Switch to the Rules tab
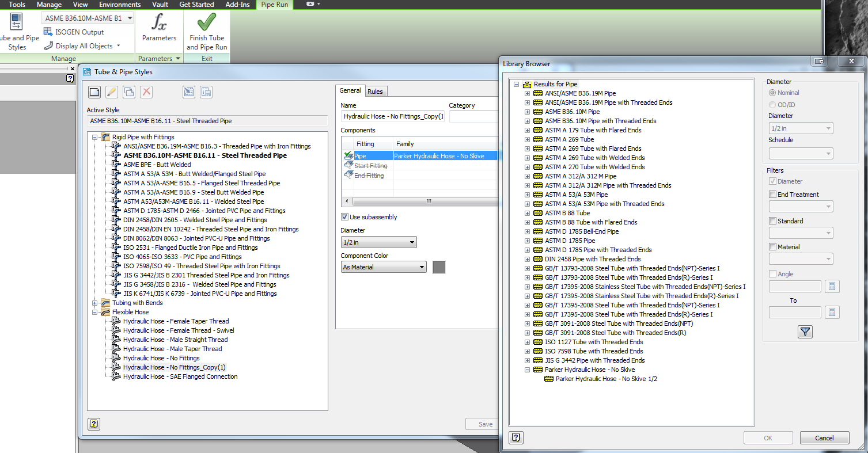This screenshot has height=453, width=868. (376, 92)
